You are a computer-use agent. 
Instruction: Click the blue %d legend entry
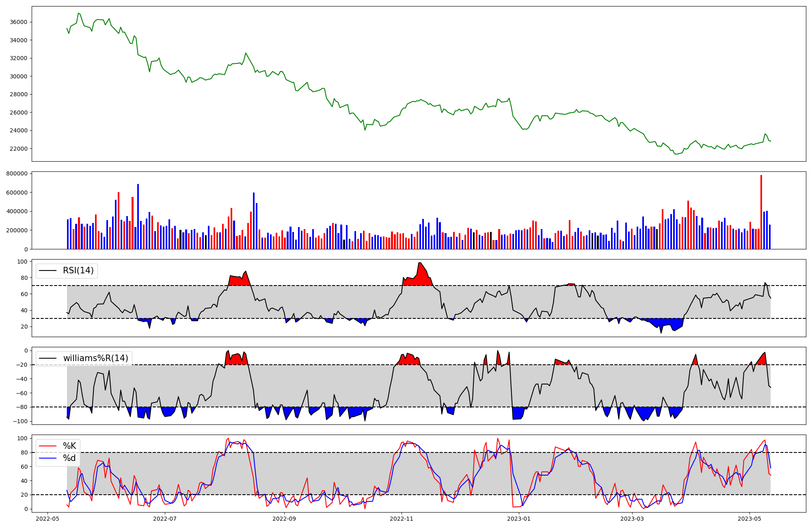click(69, 458)
